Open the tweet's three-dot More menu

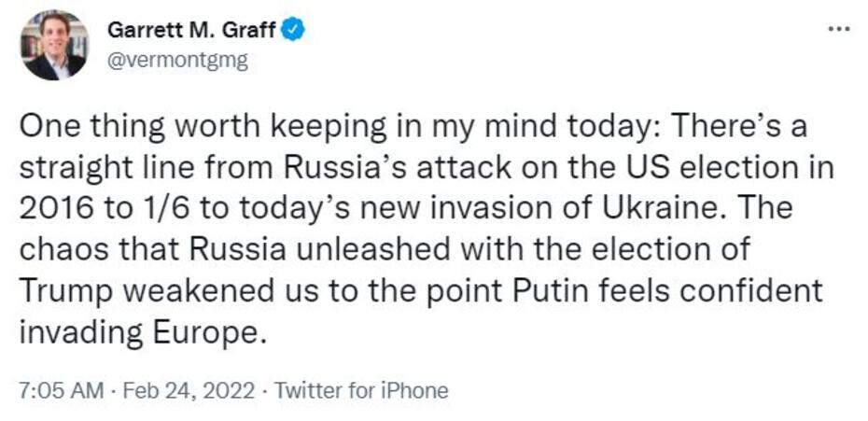[839, 29]
